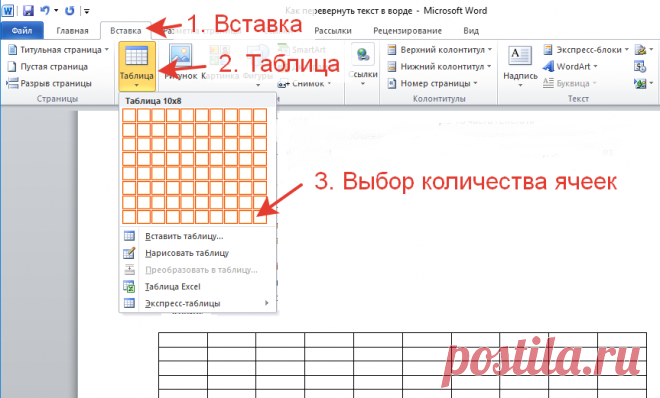Screen dimensions: 660x398
Task: Click the first cell of document table
Action: pos(183,340)
